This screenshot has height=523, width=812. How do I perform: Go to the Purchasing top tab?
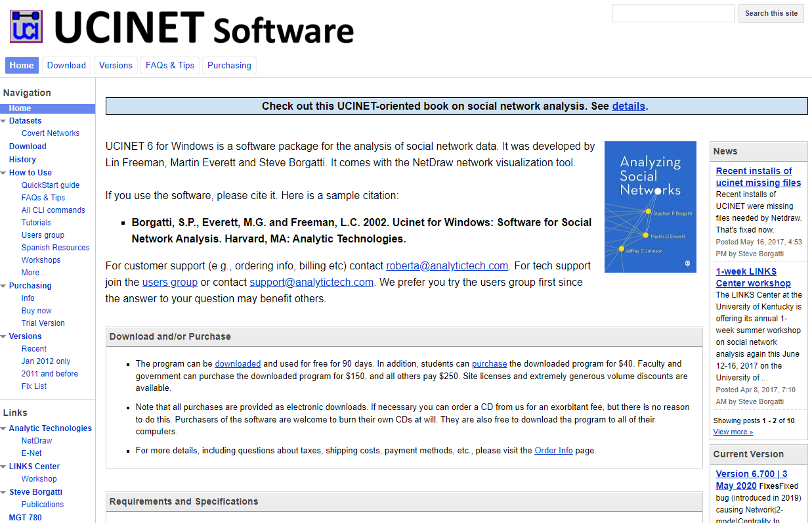click(x=229, y=65)
